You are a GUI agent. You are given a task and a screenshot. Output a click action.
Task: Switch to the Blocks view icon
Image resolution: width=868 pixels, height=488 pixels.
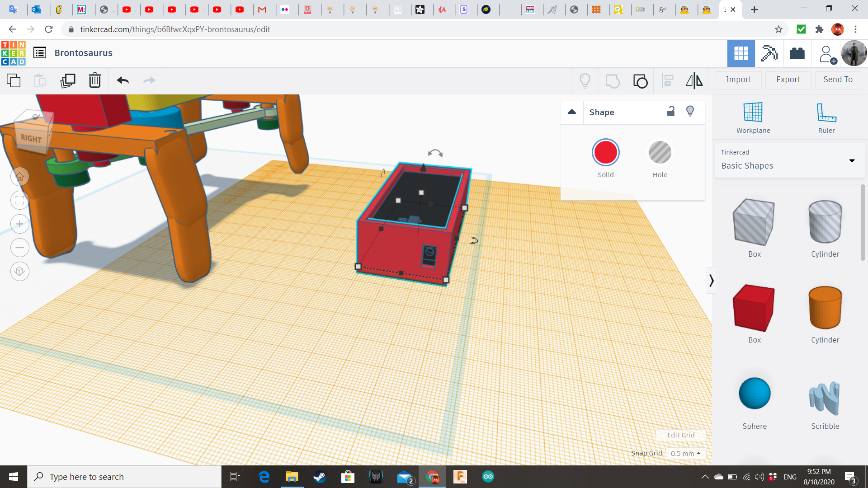coord(768,53)
